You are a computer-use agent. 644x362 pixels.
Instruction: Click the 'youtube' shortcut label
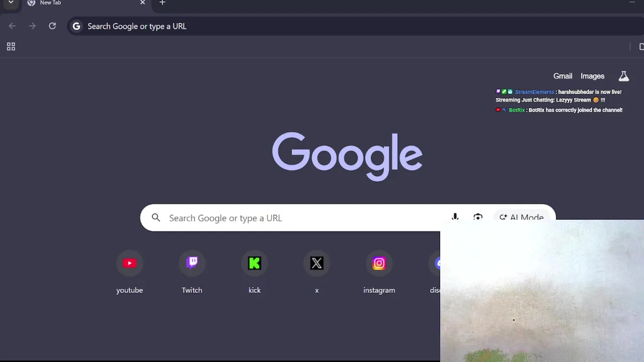129,290
